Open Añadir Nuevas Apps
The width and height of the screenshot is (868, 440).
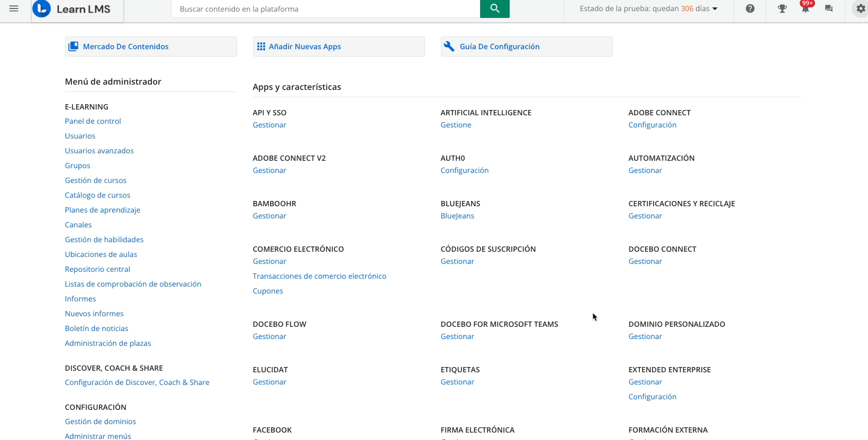coord(339,47)
